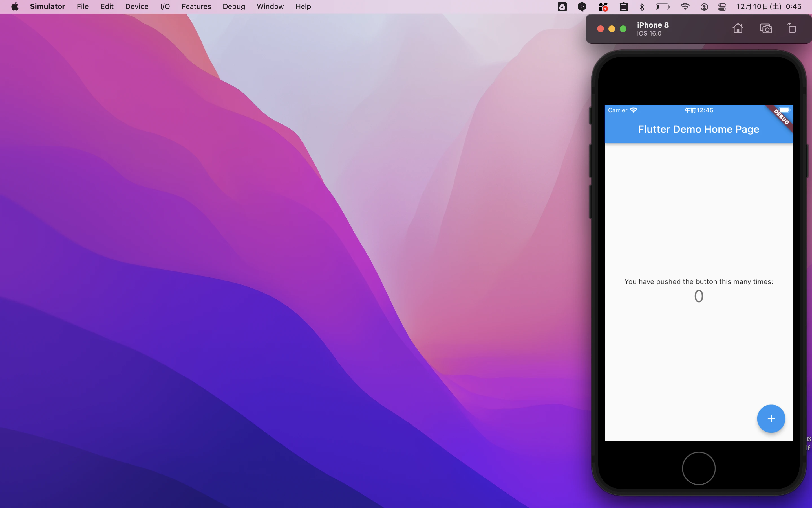Click the user account menu bar icon

704,7
